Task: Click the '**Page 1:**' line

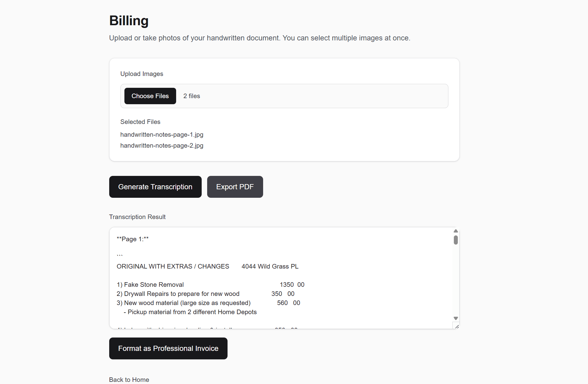Action: [x=133, y=239]
